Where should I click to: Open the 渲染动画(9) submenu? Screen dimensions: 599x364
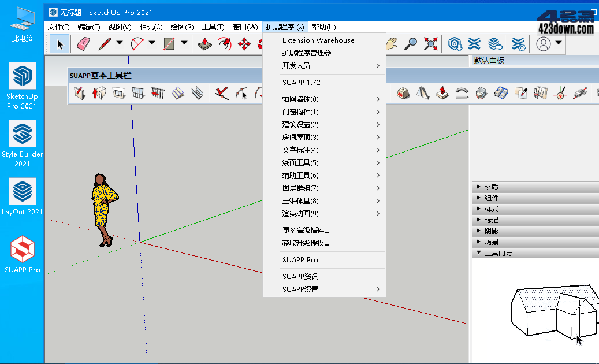pyautogui.click(x=324, y=214)
